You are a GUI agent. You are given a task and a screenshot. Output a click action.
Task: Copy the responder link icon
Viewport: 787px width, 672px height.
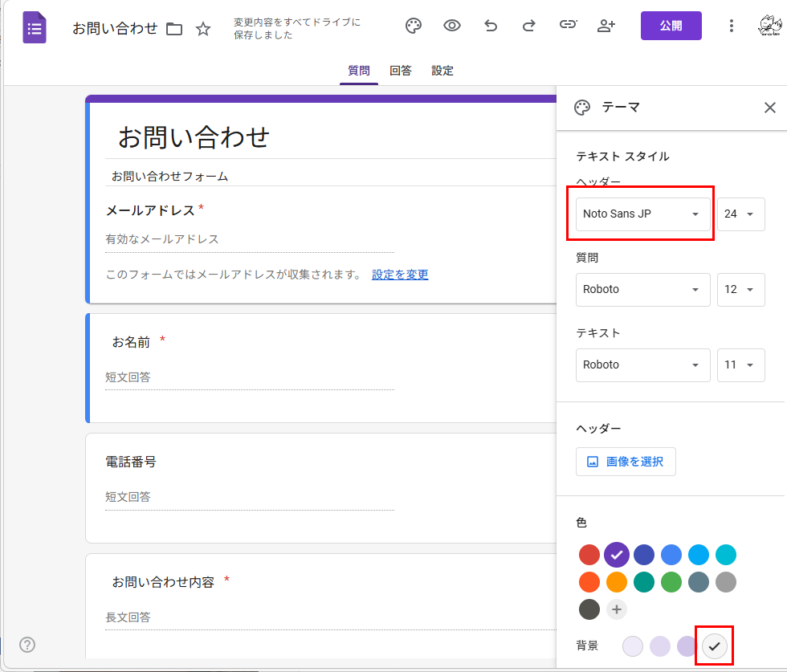(x=569, y=26)
